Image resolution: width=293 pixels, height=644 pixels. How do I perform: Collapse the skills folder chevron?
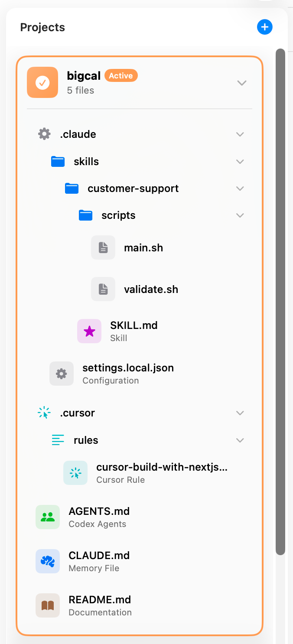(240, 161)
